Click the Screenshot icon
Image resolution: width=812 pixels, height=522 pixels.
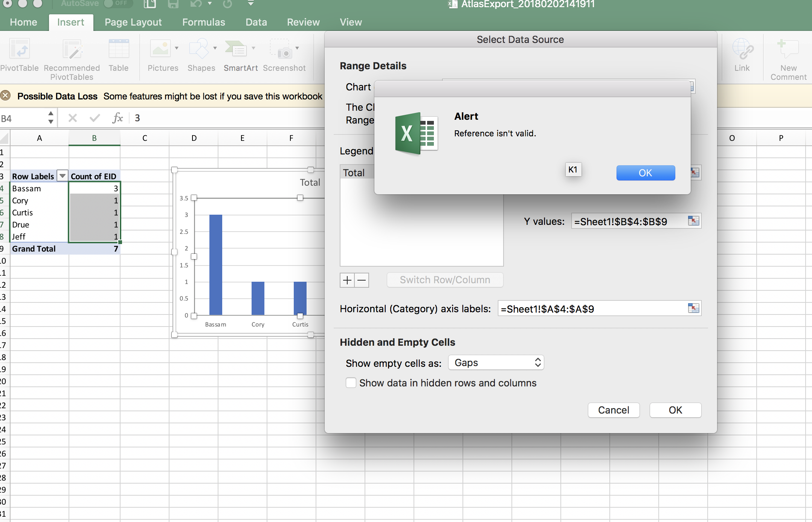click(281, 49)
